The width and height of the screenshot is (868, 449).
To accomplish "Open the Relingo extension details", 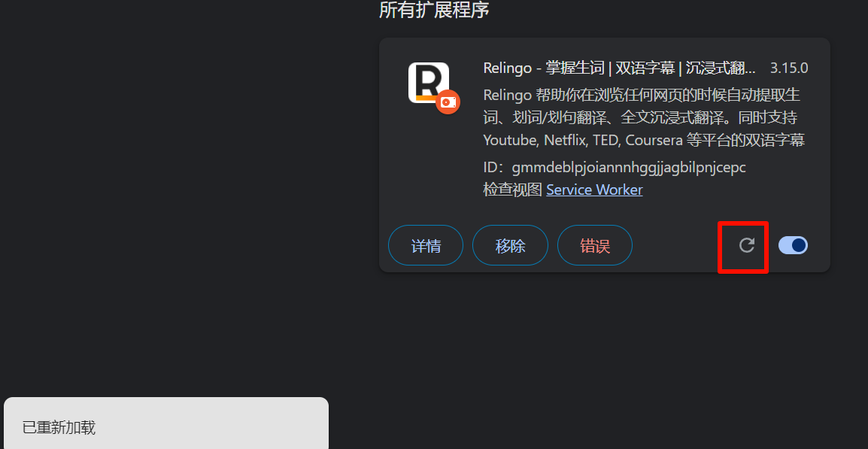I will pos(426,245).
